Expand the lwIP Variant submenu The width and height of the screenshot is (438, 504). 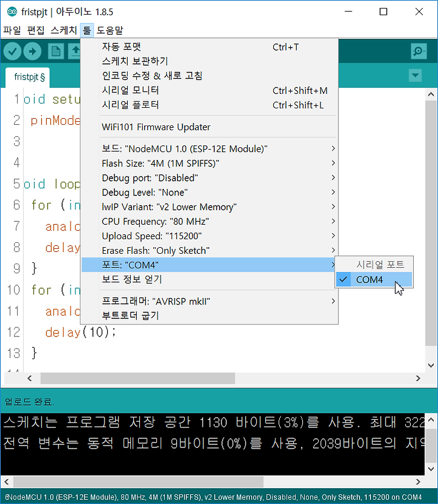(209, 207)
